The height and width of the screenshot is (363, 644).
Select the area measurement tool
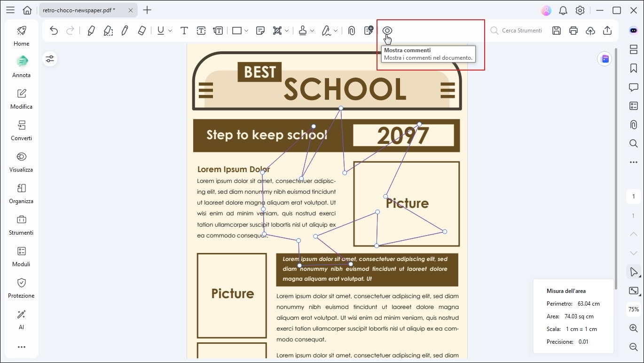277,31
